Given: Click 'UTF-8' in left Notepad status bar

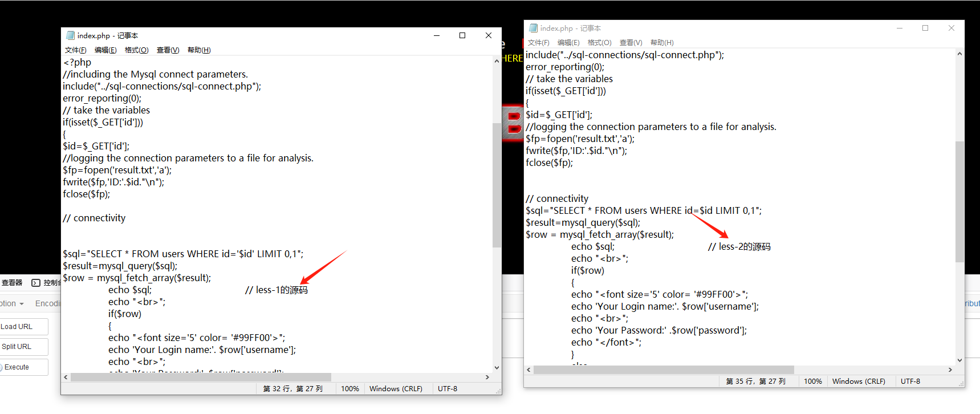Looking at the screenshot, I should [x=448, y=389].
